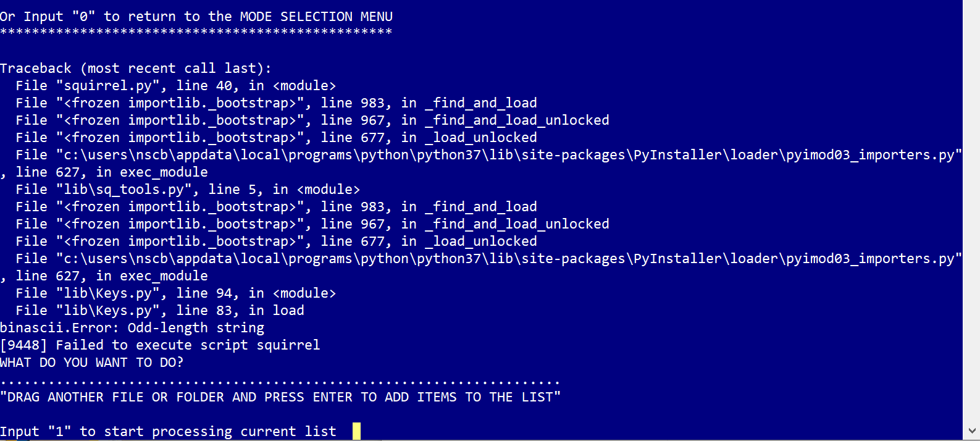Viewport: 980px width, 441px height.
Task: Click the scrollbar down arrow
Action: [971, 431]
